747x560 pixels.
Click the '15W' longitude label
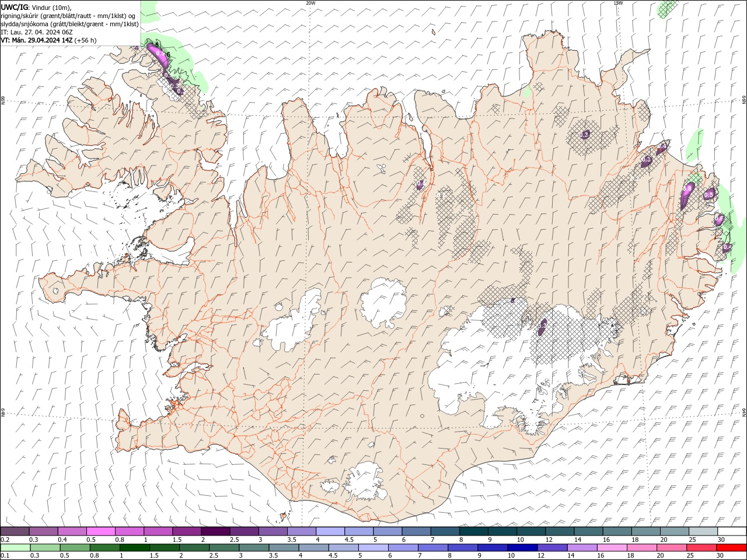(x=617, y=3)
